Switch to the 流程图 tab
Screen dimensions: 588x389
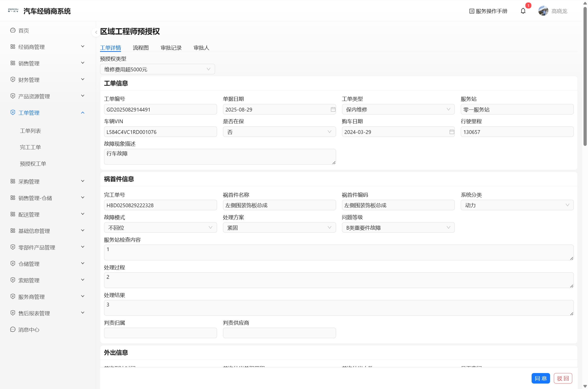(141, 48)
